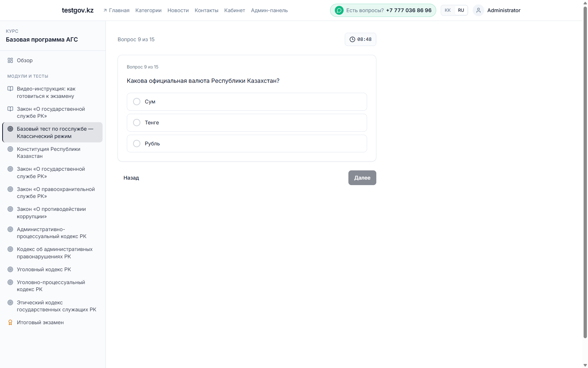Viewport: 588px width, 368px height.
Task: Click the Обзор grid icon
Action: (10, 60)
